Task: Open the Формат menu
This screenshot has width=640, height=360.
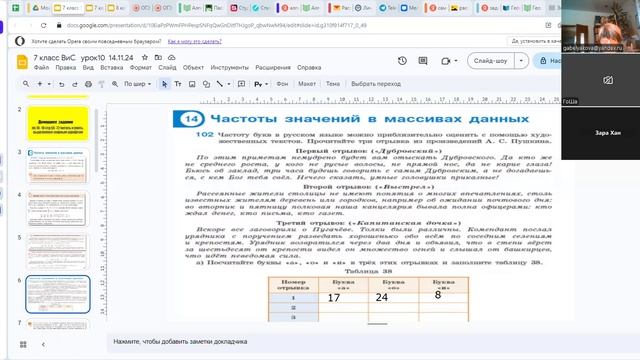Action: [x=140, y=67]
